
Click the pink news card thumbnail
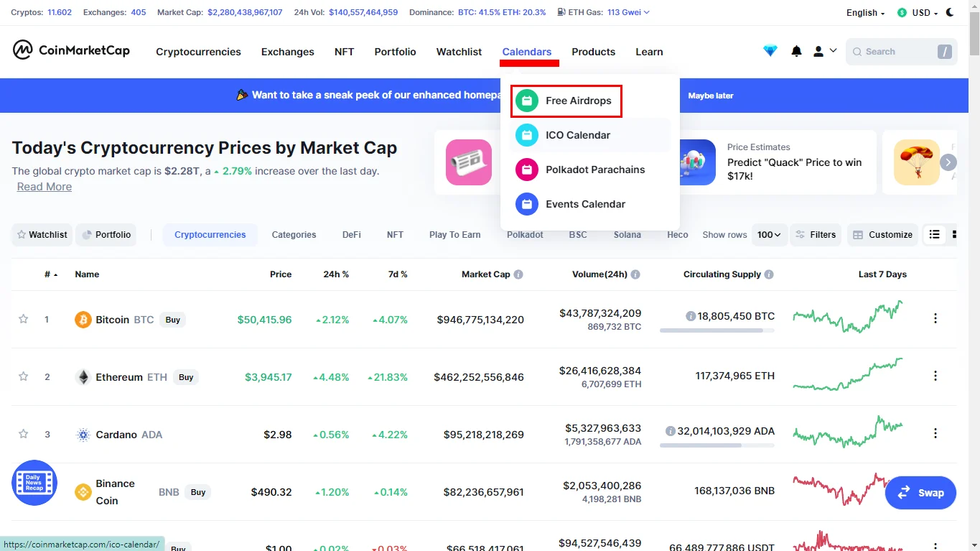tap(469, 162)
